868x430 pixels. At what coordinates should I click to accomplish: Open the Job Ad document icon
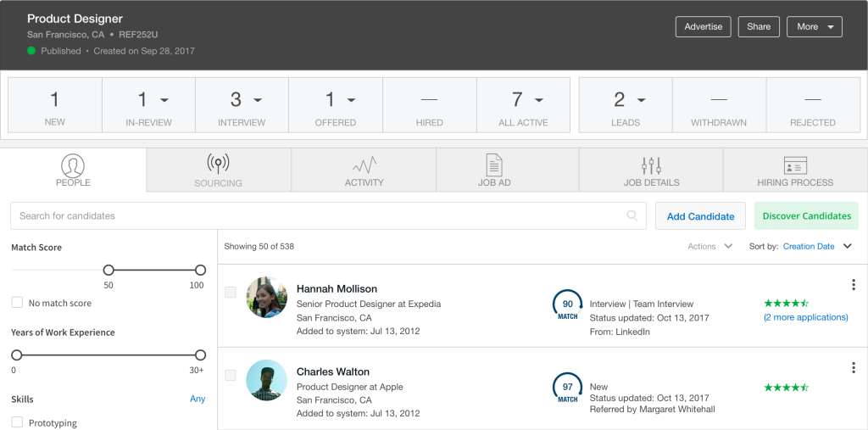pyautogui.click(x=494, y=165)
